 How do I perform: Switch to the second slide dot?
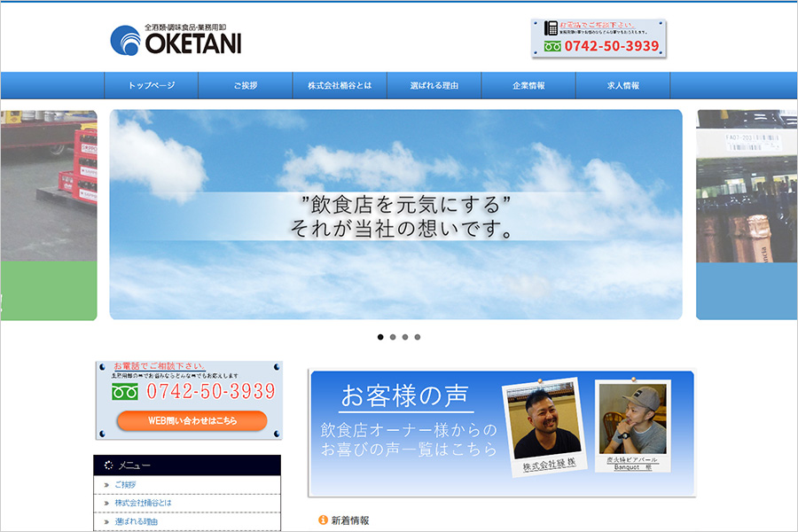[x=393, y=337]
